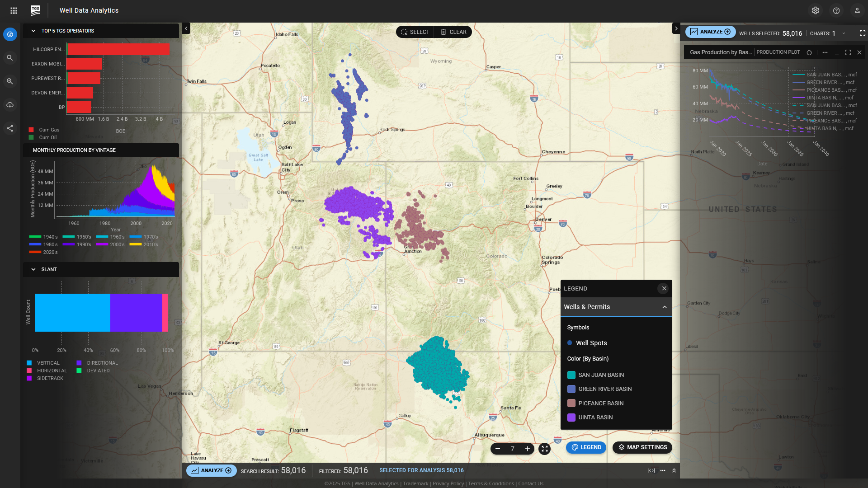Refresh the Gas Production chart
Viewport: 868px width, 488px height.
(809, 52)
